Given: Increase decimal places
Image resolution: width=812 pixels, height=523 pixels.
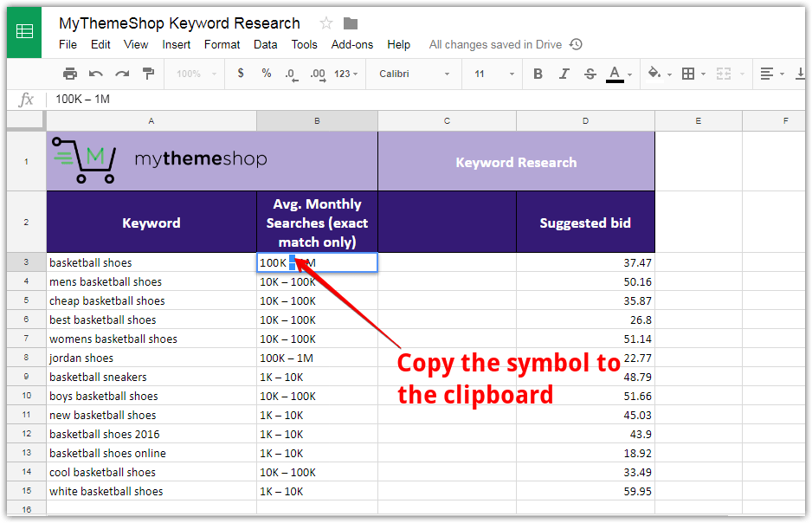Looking at the screenshot, I should click(318, 74).
